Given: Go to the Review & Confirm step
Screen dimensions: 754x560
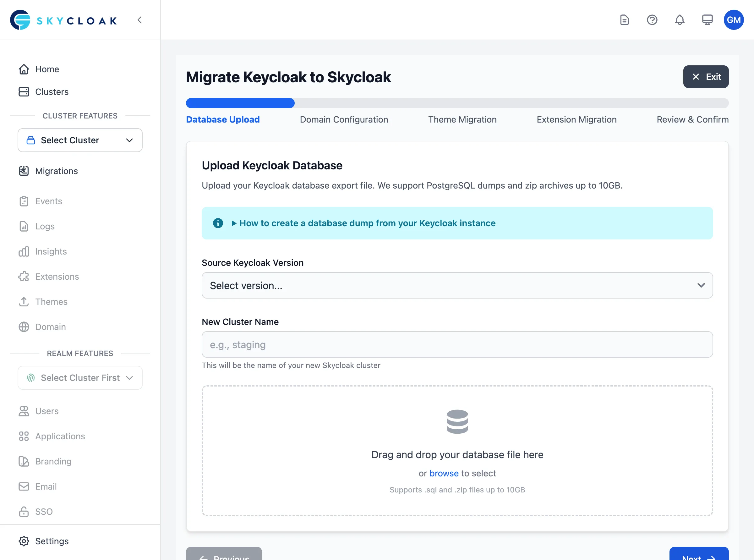Looking at the screenshot, I should [x=692, y=119].
